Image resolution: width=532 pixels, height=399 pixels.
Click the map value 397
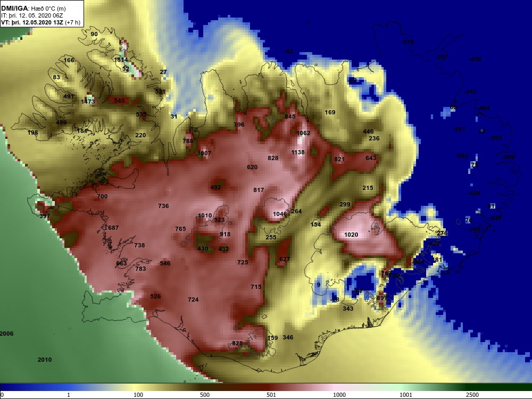tap(45, 216)
